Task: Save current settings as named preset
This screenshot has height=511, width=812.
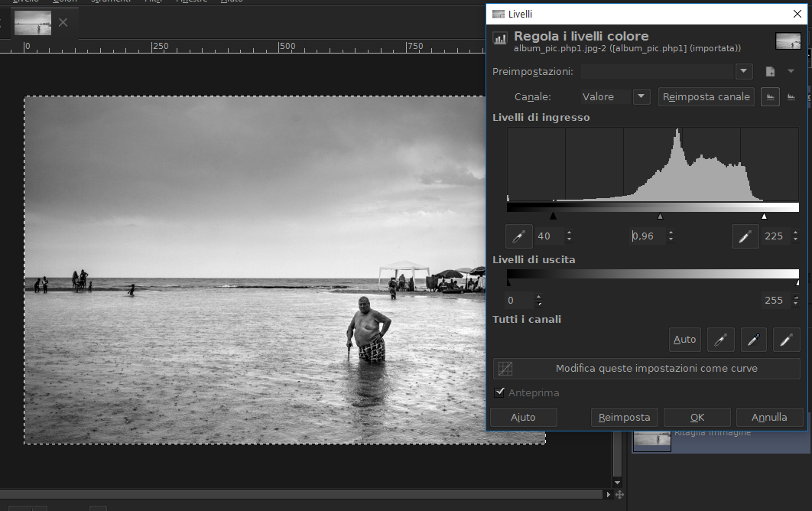Action: pos(770,72)
